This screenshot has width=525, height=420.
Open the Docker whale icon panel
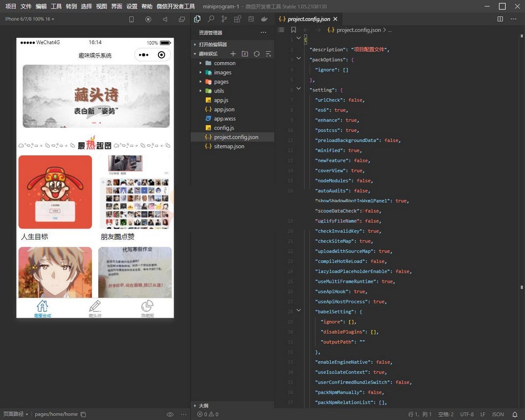point(264,19)
